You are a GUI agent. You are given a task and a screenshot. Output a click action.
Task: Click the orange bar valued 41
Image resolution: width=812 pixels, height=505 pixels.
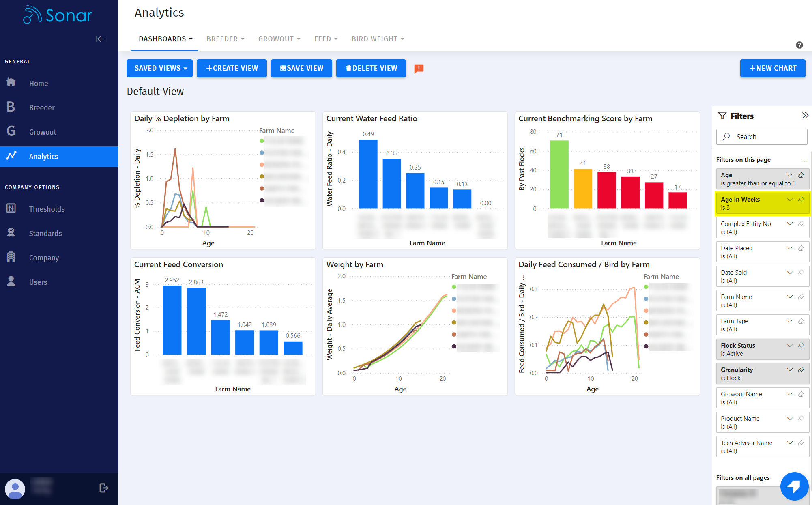(583, 189)
